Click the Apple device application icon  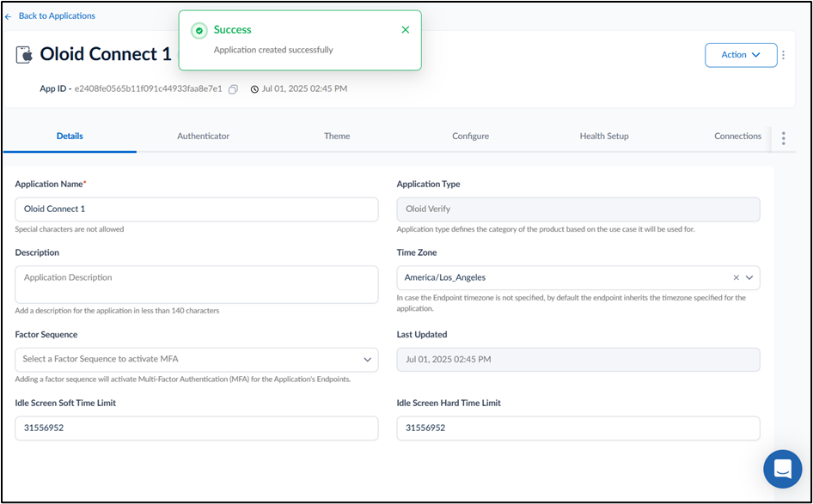24,54
